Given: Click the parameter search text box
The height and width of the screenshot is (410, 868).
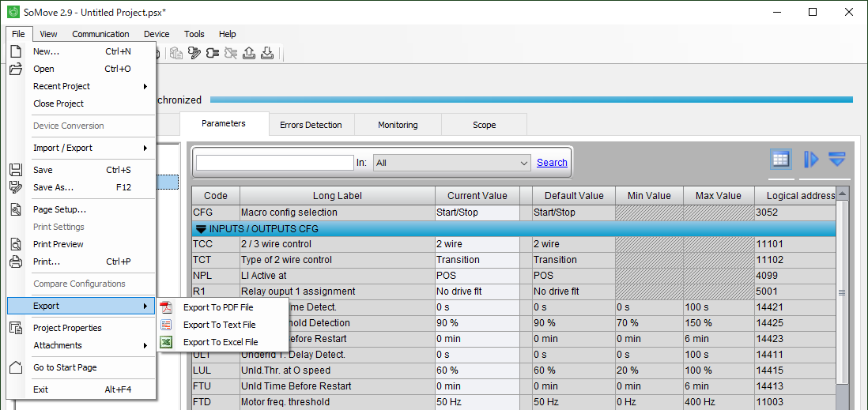Looking at the screenshot, I should click(274, 163).
